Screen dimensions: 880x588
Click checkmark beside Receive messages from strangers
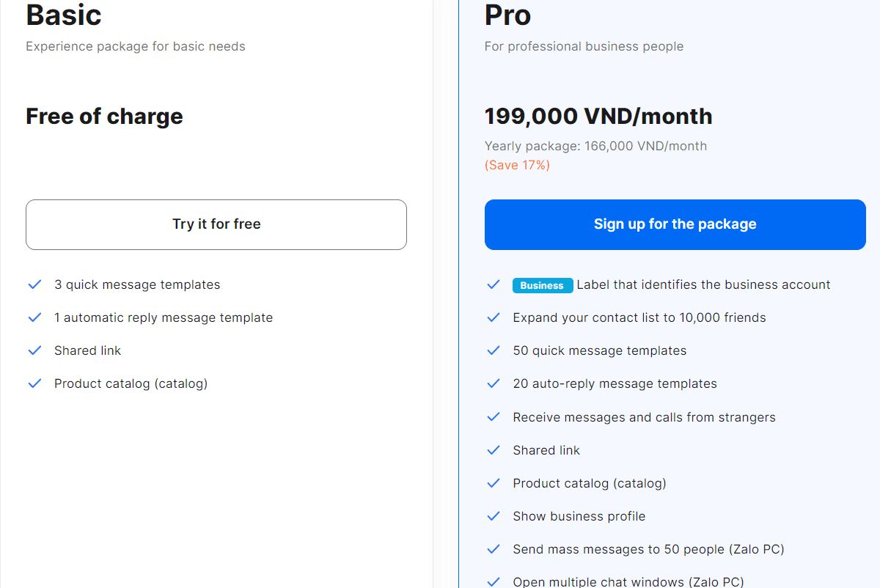click(x=494, y=417)
